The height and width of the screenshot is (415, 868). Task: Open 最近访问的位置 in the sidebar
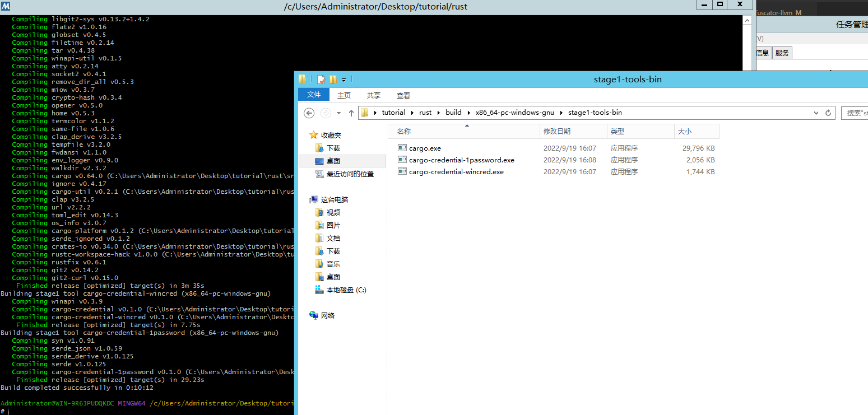(350, 174)
